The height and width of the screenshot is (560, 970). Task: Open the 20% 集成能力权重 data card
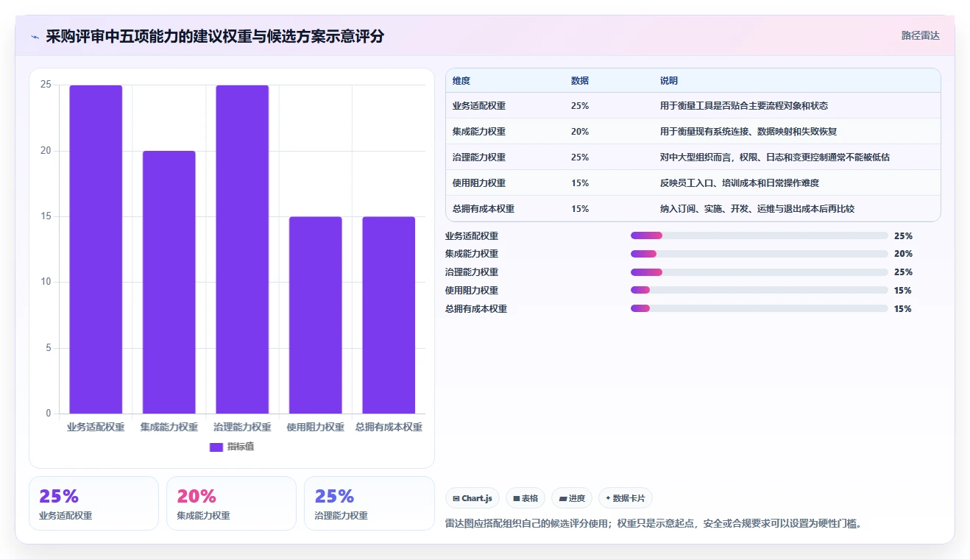tap(231, 503)
